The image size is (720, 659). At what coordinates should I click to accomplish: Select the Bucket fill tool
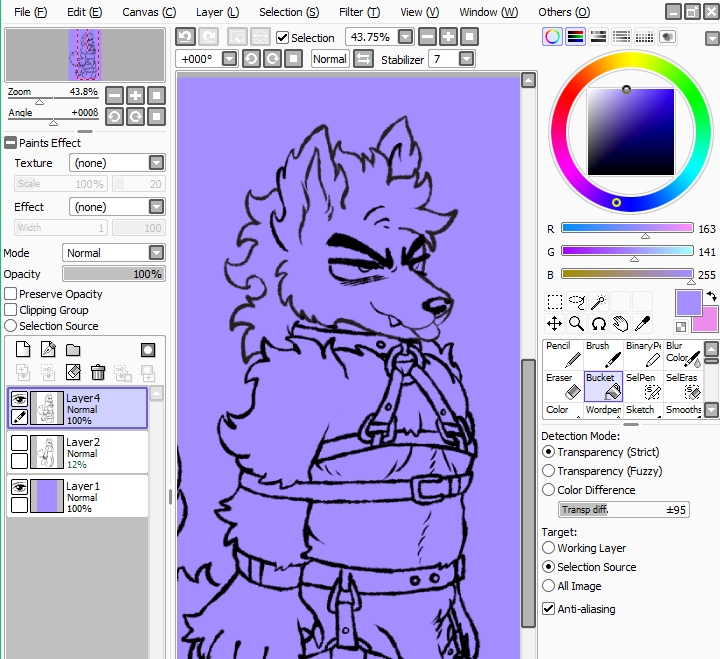[x=603, y=385]
